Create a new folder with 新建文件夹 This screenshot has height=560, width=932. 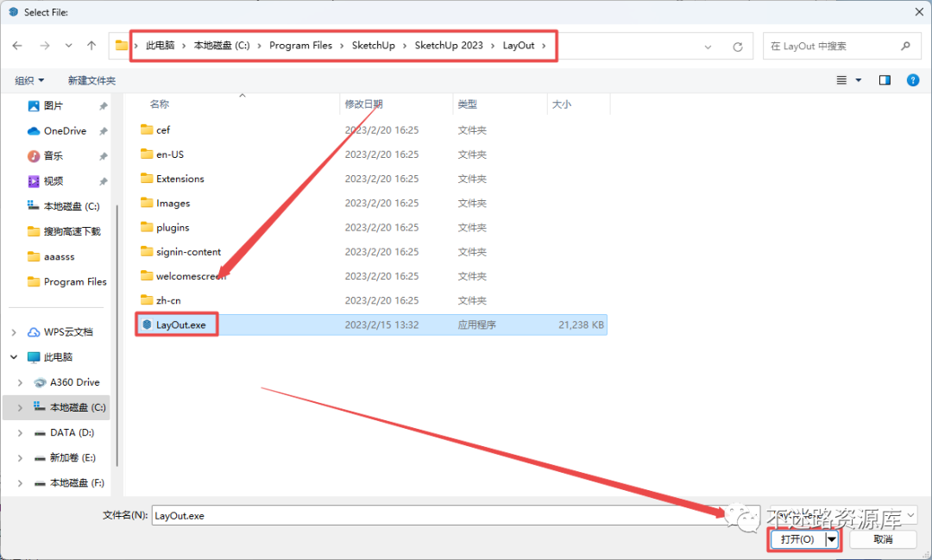point(91,80)
